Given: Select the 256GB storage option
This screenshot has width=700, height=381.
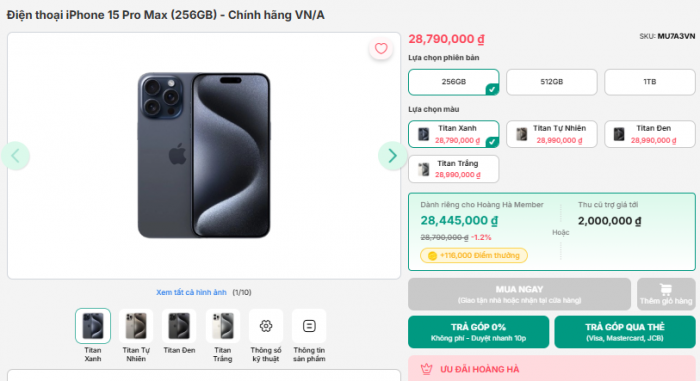Looking at the screenshot, I should [x=454, y=82].
